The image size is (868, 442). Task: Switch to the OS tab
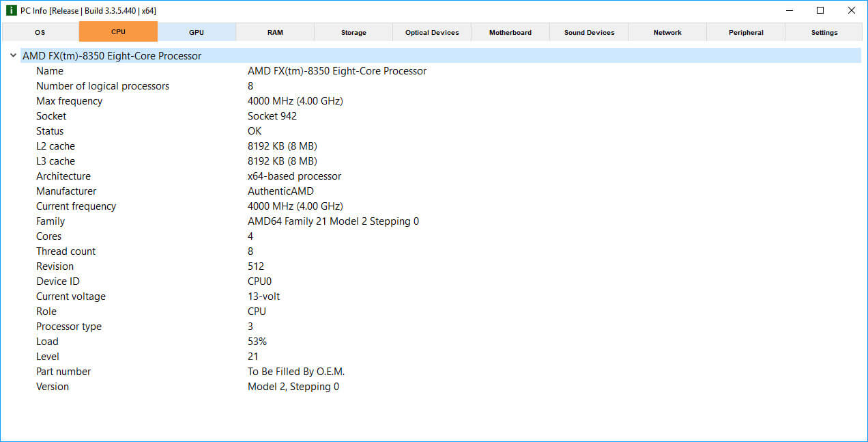tap(39, 31)
